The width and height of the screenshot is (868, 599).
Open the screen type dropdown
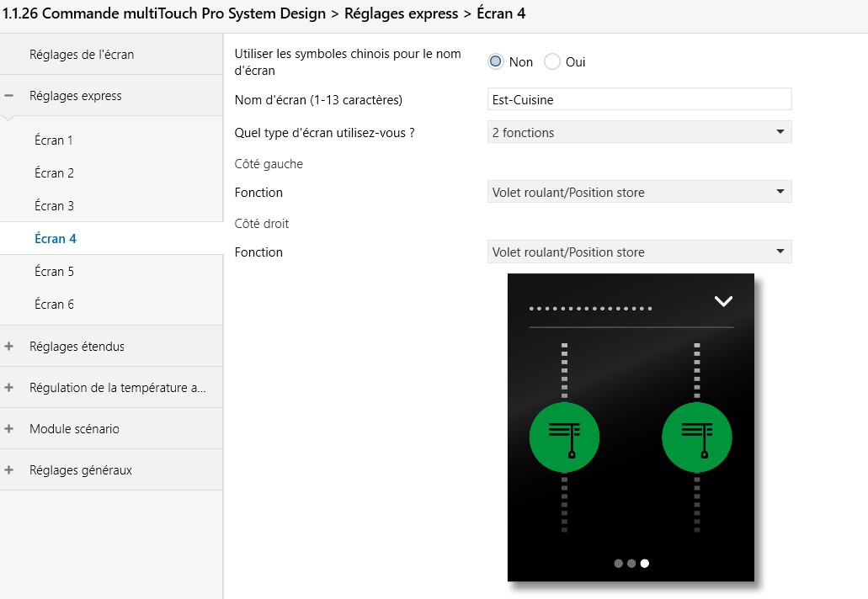639,132
